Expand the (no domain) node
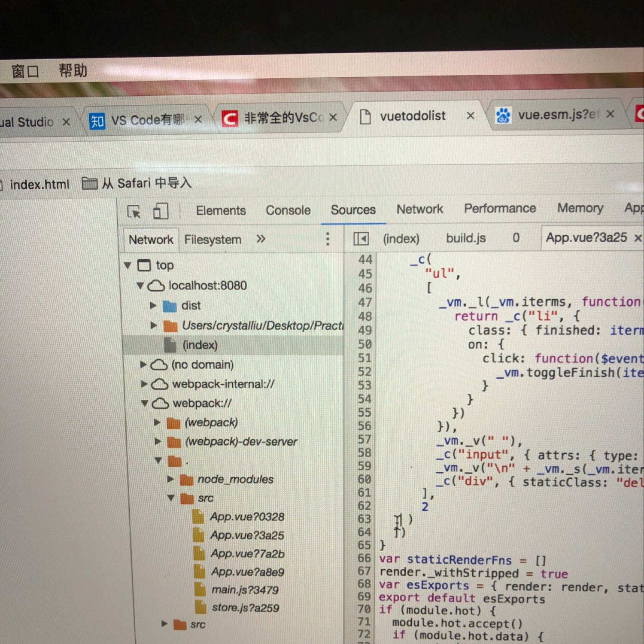This screenshot has width=644, height=644. tap(144, 365)
